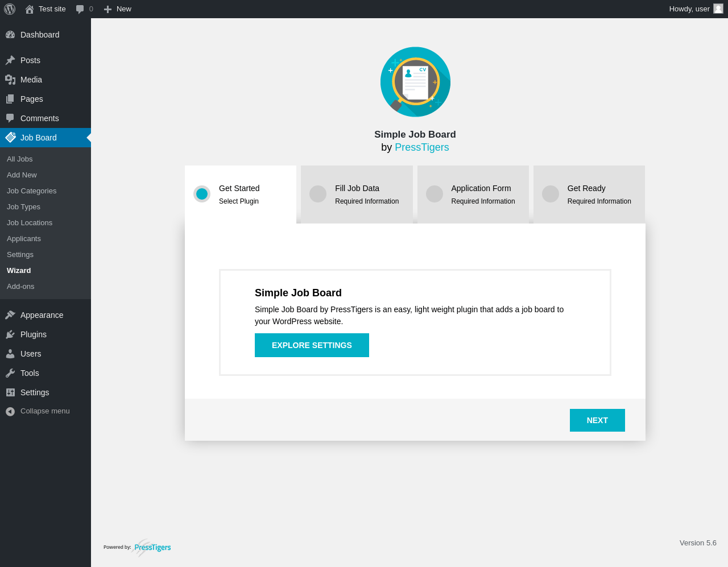Image resolution: width=728 pixels, height=567 pixels.
Task: Click the Explore Settings button
Action: (312, 345)
